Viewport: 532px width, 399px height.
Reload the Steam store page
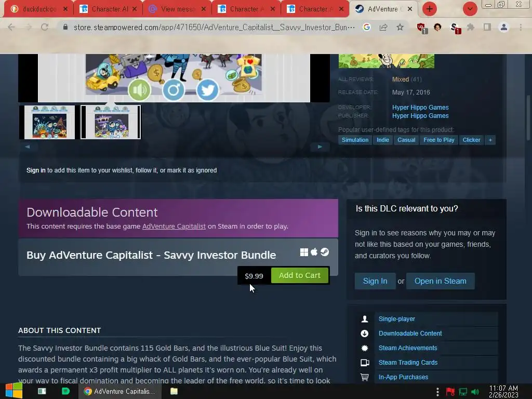45,27
